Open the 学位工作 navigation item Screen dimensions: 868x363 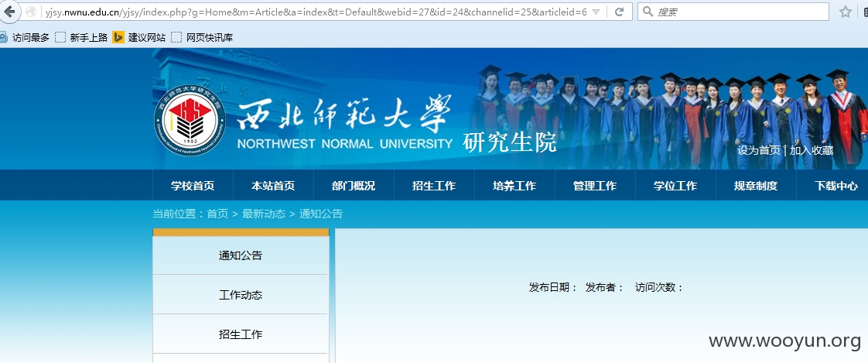point(675,186)
